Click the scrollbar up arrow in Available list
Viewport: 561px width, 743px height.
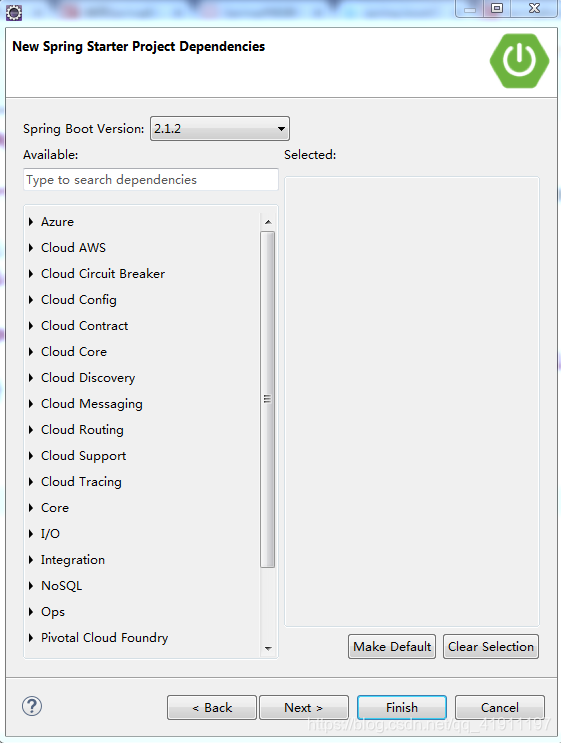(x=268, y=222)
